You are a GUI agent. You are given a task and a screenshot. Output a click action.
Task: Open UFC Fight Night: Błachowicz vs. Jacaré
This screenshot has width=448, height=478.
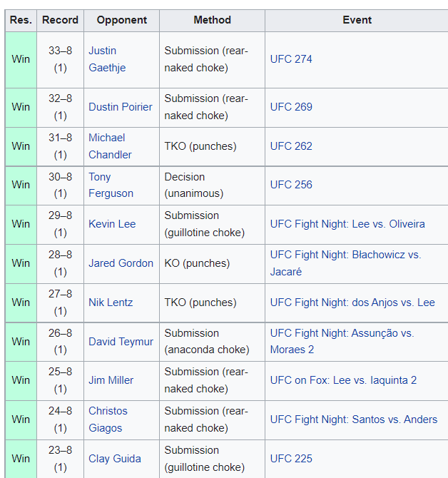345,263
